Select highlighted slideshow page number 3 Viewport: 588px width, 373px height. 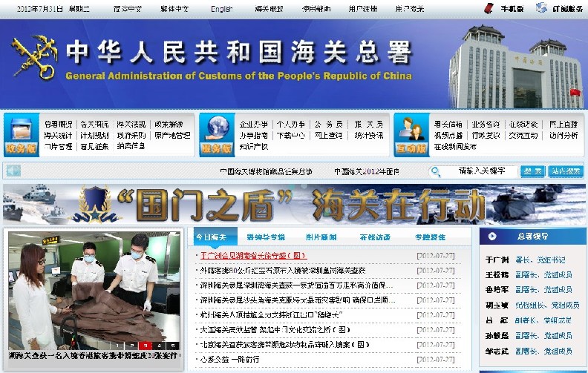click(146, 346)
